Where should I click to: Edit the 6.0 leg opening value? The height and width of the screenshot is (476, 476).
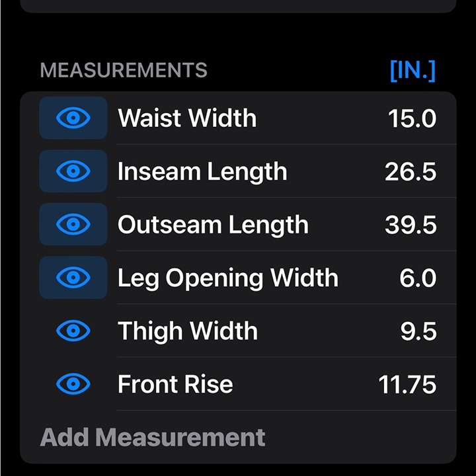pyautogui.click(x=418, y=278)
